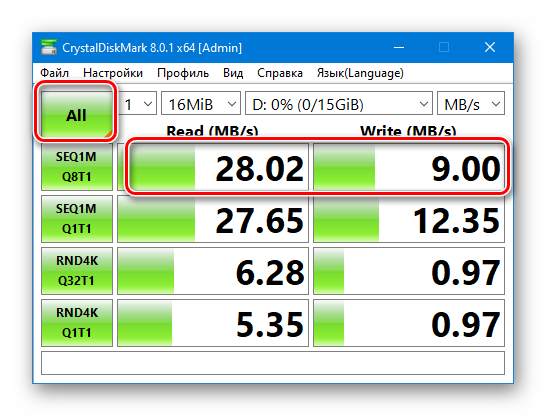Minimize the CrystalDiskMark window
Screen dimensions: 546x416
[x=399, y=47]
